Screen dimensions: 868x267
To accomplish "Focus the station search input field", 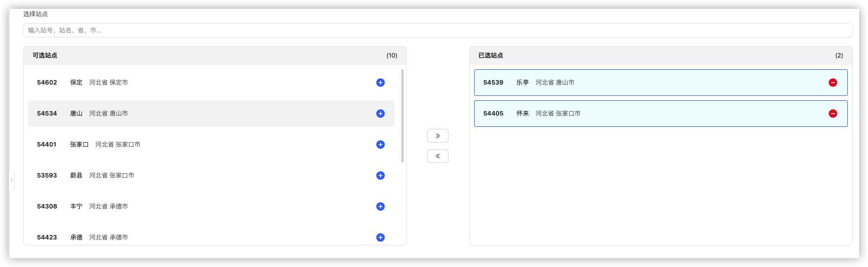I will coord(438,30).
